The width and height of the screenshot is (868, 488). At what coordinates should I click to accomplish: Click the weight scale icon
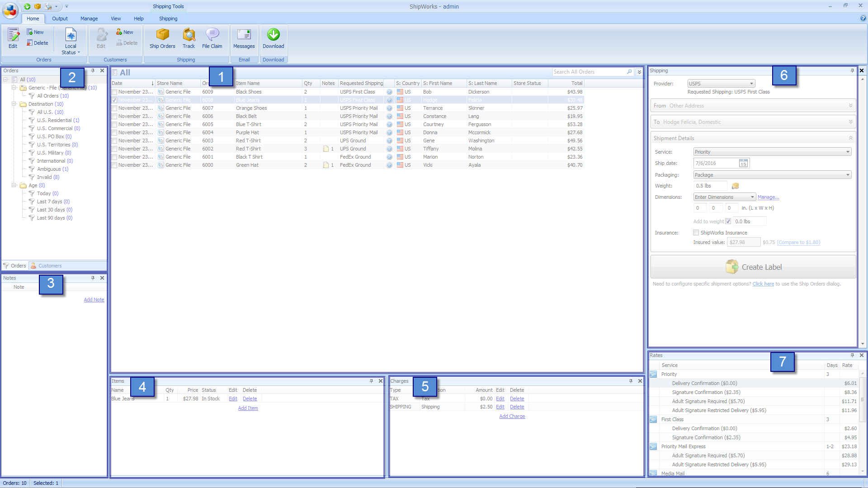pos(736,186)
